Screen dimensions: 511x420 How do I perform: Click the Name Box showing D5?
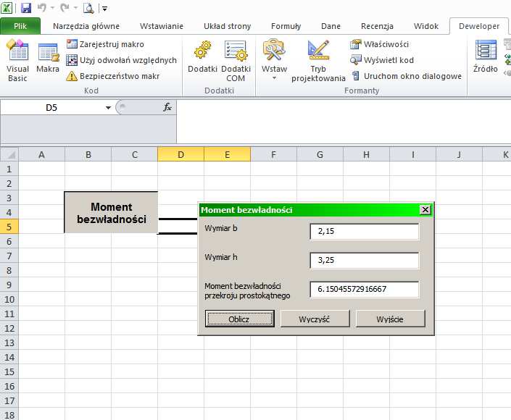[x=52, y=108]
